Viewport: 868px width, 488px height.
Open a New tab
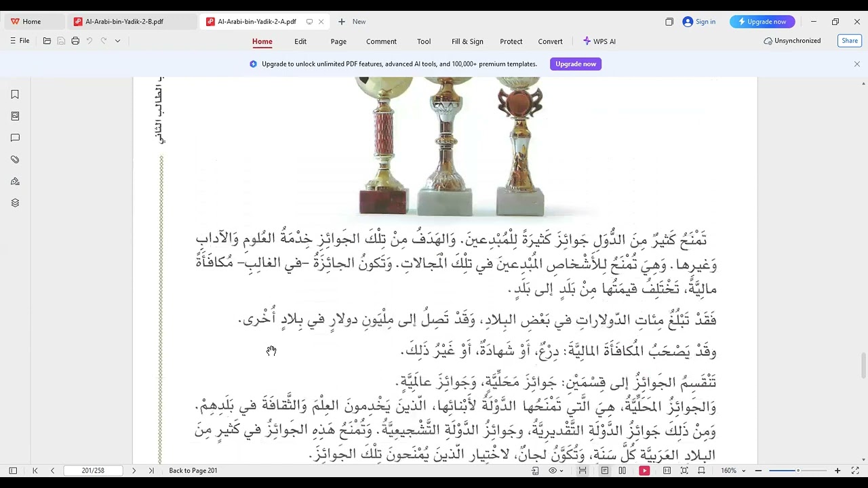pyautogui.click(x=352, y=22)
